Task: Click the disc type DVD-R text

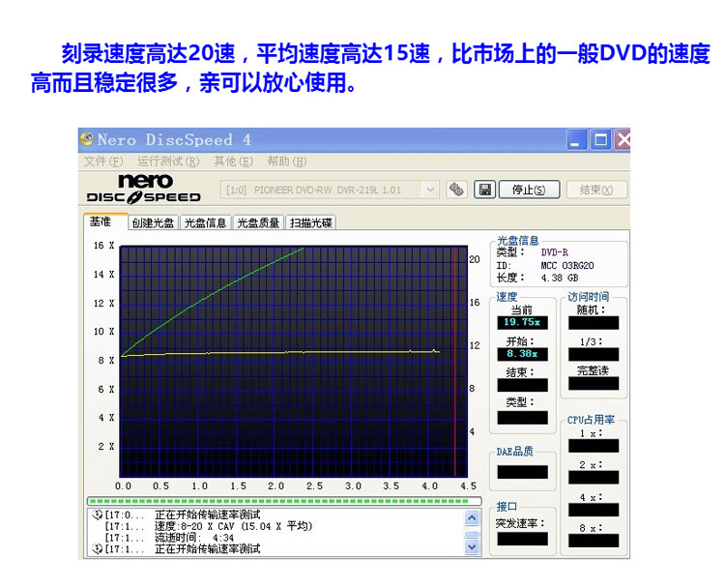Action: (x=555, y=252)
